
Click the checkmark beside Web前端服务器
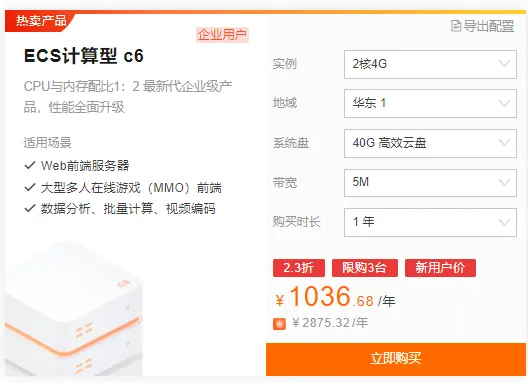(30, 165)
